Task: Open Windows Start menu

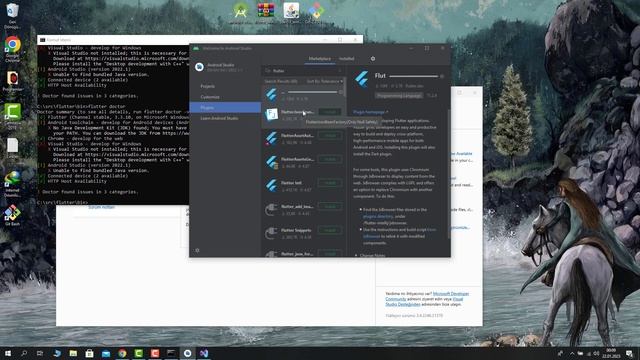Action: point(8,353)
